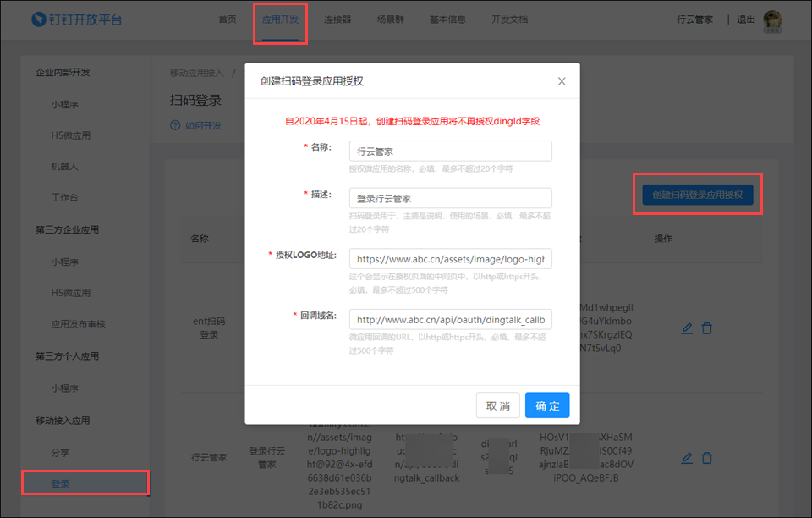Click delete trash icon for ent扫码登录 row
Viewport: 812px width, 518px height.
click(707, 328)
